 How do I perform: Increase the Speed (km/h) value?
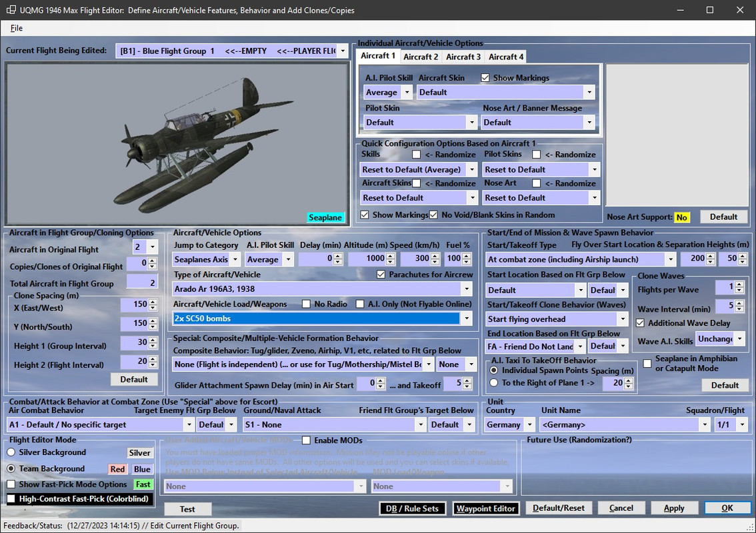pos(435,257)
